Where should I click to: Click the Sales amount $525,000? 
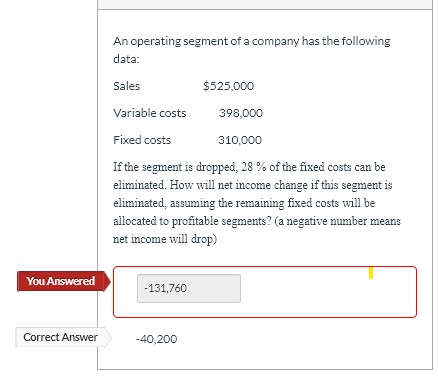pos(228,86)
